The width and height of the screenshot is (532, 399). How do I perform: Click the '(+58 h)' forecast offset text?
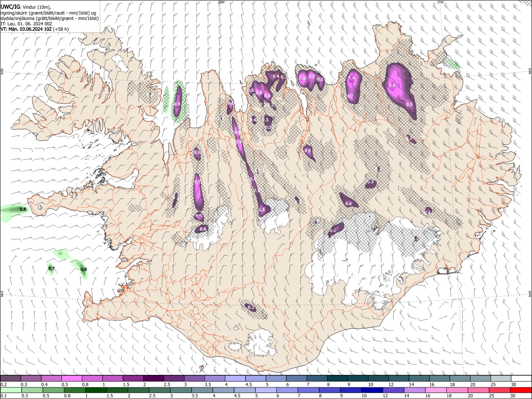click(x=61, y=29)
